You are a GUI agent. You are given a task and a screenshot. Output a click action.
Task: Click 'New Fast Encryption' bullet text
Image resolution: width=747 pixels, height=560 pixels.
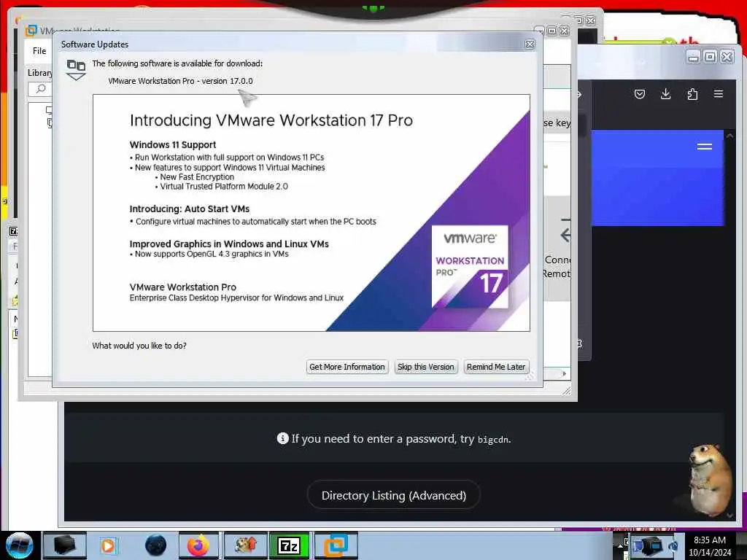pos(197,176)
